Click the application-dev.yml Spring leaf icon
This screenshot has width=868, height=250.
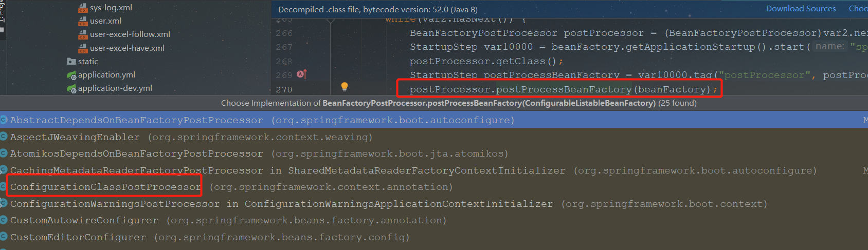click(x=71, y=88)
